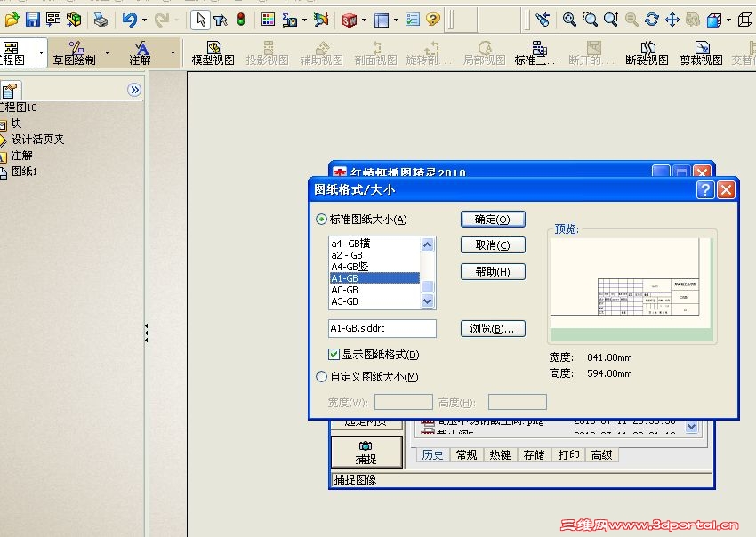Open the display style cube dropdown arrow
756x537 pixels.
tap(728, 20)
